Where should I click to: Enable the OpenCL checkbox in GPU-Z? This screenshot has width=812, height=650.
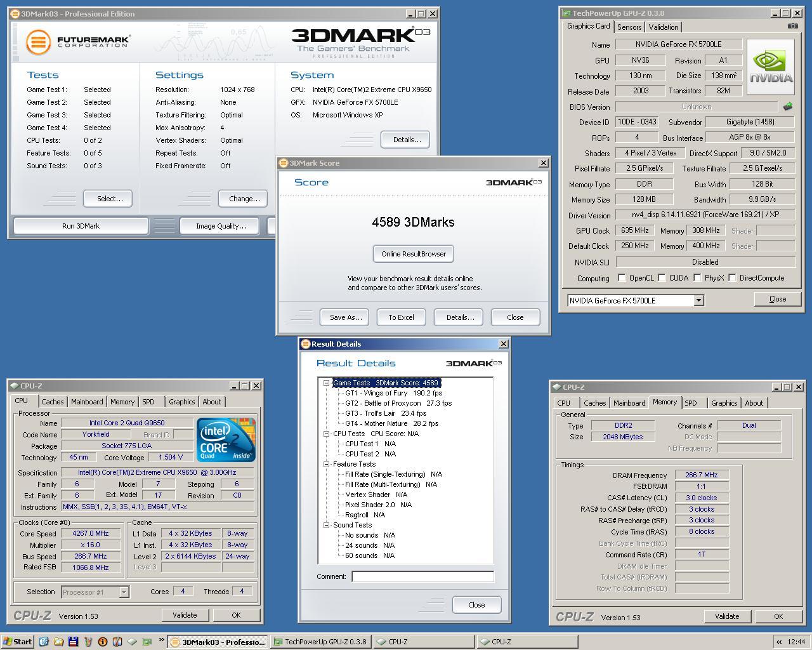(x=622, y=278)
